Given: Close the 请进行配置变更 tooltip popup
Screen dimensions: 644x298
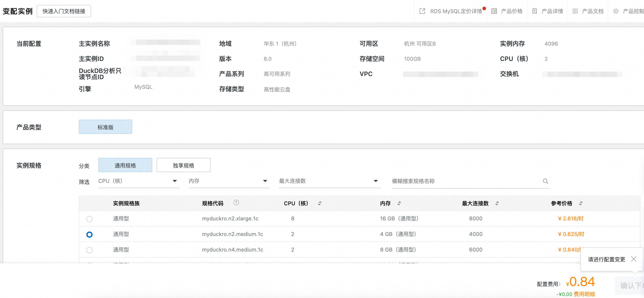Looking at the screenshot, I should coord(634,259).
